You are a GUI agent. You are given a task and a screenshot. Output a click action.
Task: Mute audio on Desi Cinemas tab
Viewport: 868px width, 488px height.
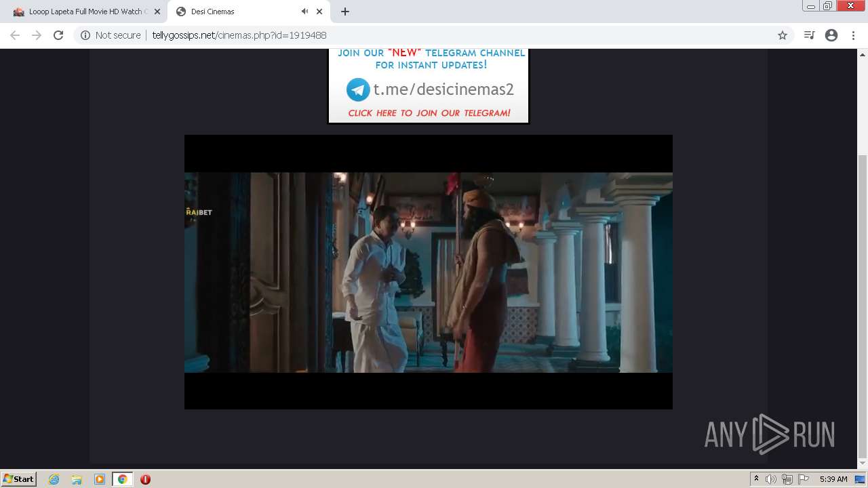pos(304,12)
